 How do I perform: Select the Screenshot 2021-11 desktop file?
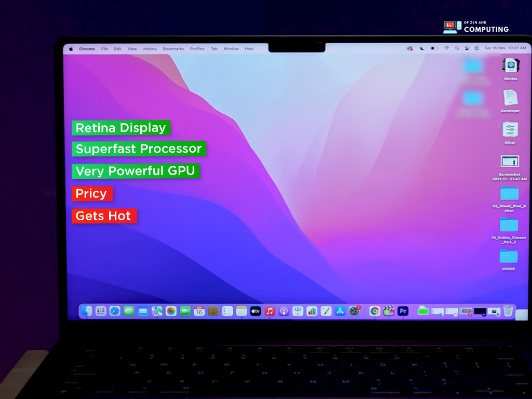coord(510,168)
